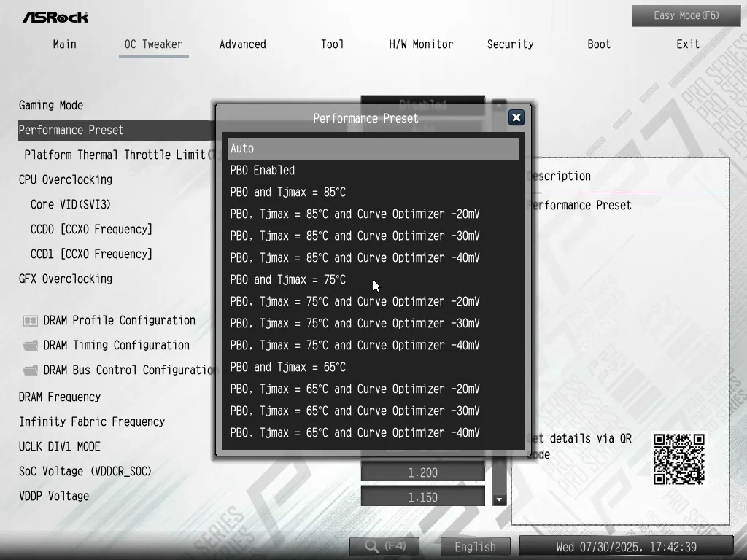Click the date and time display
Screen dimensions: 747x560
[x=626, y=547]
